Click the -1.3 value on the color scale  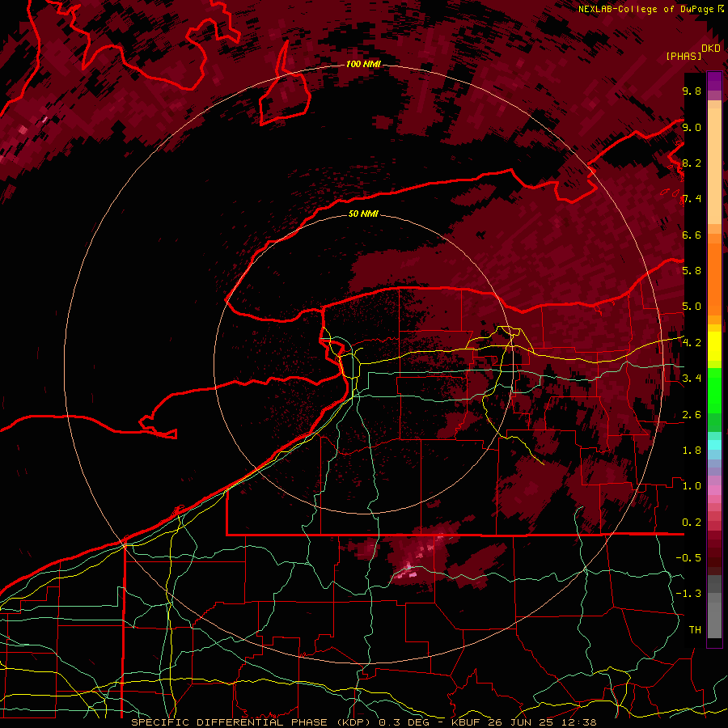(x=688, y=594)
